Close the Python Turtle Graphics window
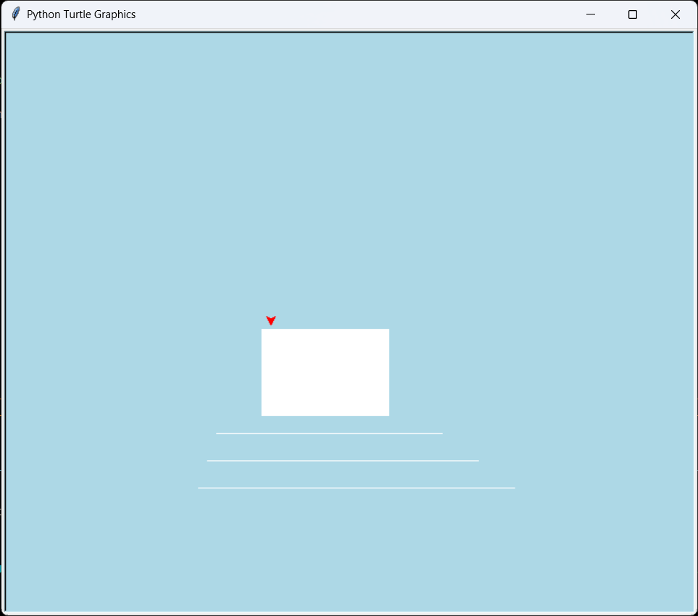 [675, 14]
